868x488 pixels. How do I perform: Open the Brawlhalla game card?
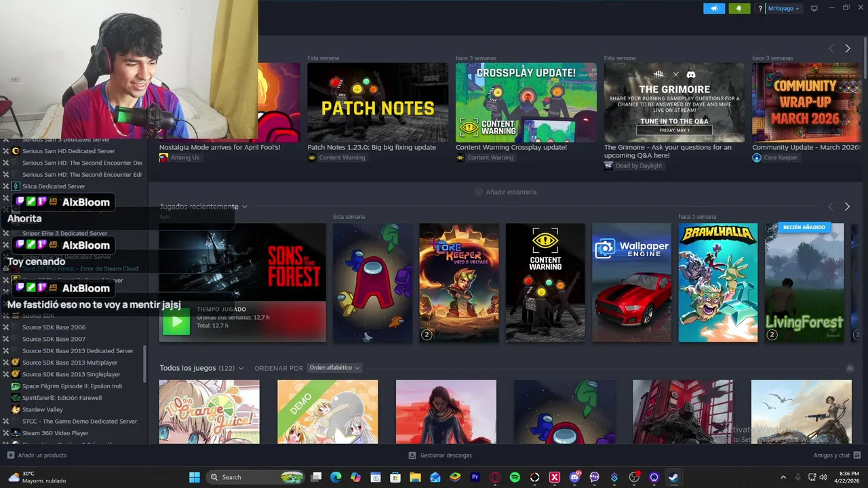pos(718,283)
